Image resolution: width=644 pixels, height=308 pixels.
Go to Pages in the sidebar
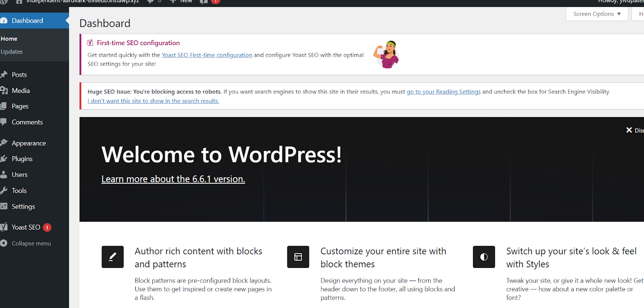(20, 106)
